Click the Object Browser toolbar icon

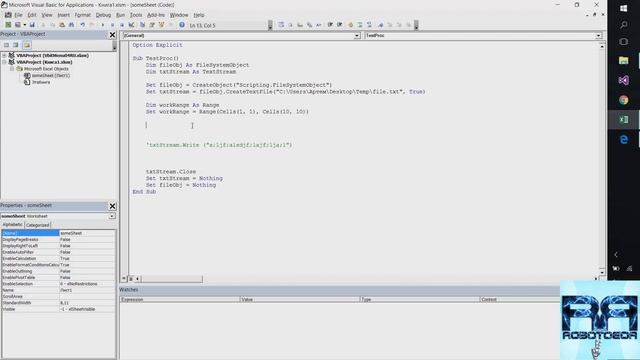pyautogui.click(x=161, y=25)
